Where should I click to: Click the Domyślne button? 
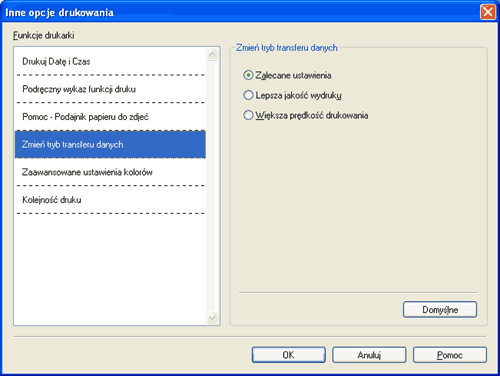pos(440,310)
